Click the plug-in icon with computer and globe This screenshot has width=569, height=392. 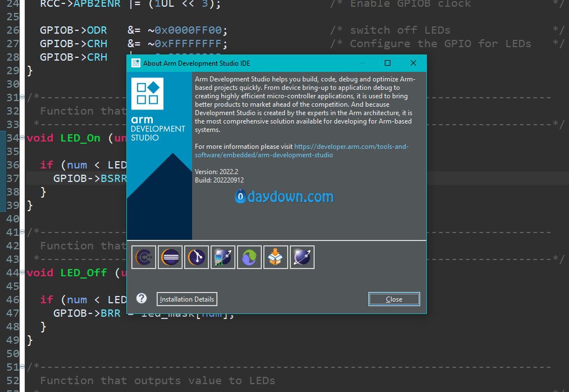(x=223, y=257)
